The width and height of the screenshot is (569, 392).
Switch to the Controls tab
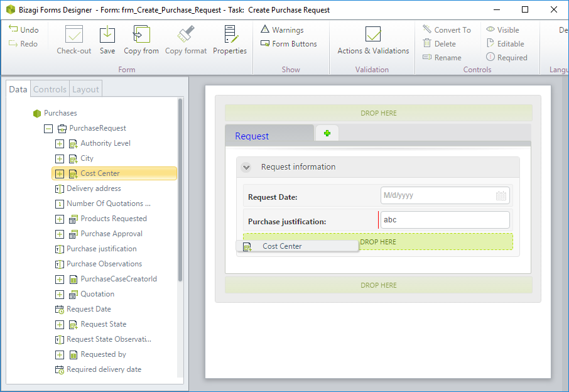[50, 89]
